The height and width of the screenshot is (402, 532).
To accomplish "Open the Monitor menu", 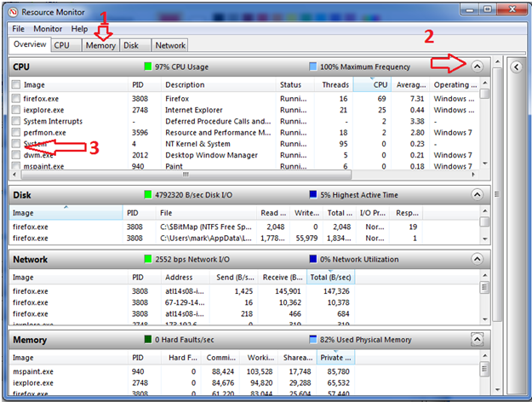I will pos(47,29).
